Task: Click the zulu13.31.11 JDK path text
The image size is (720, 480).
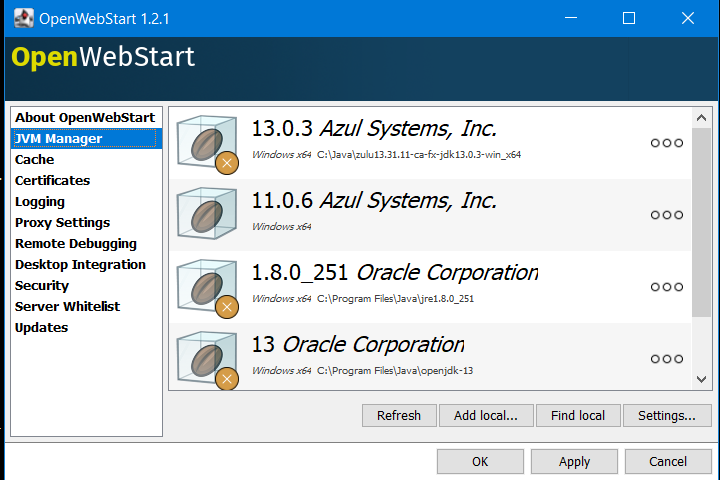Action: tap(419, 155)
